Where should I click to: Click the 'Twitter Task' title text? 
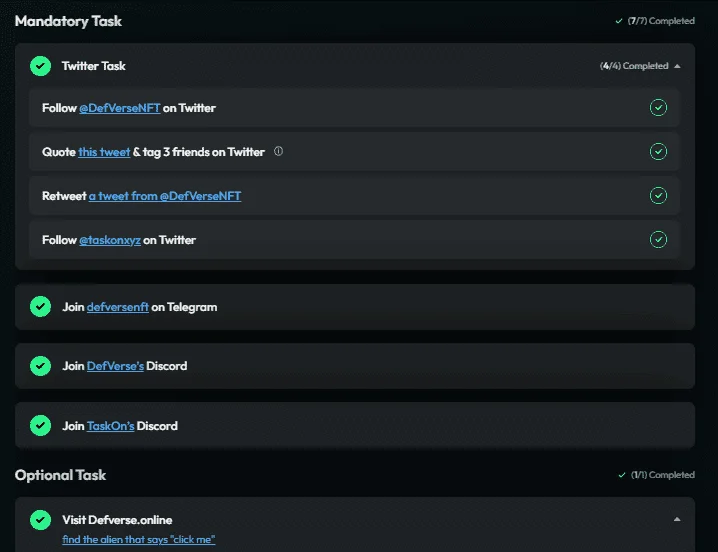pyautogui.click(x=94, y=66)
